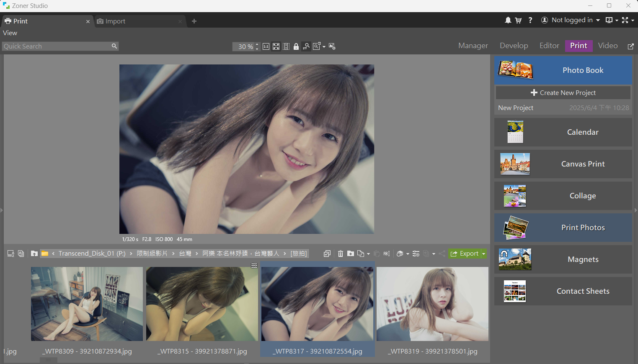Open preview settings image-gear icon
Screen dimensions: 638x364
332,46
